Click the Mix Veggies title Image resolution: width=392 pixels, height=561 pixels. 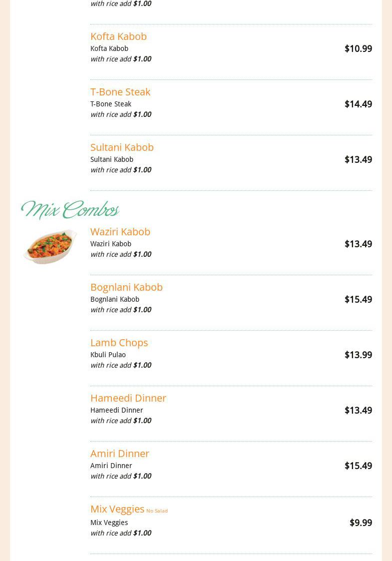click(x=117, y=509)
